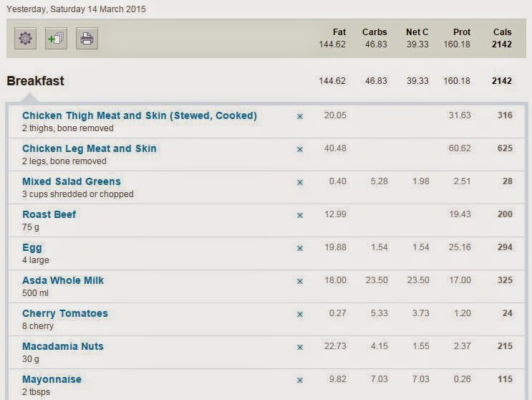Delete Asda Whole Milk with x icon

coord(300,281)
